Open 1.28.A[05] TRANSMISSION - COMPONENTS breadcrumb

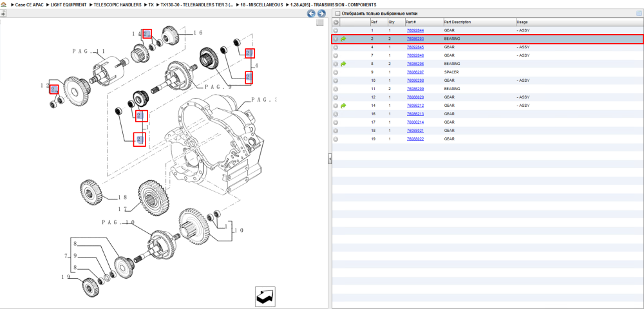tap(333, 5)
